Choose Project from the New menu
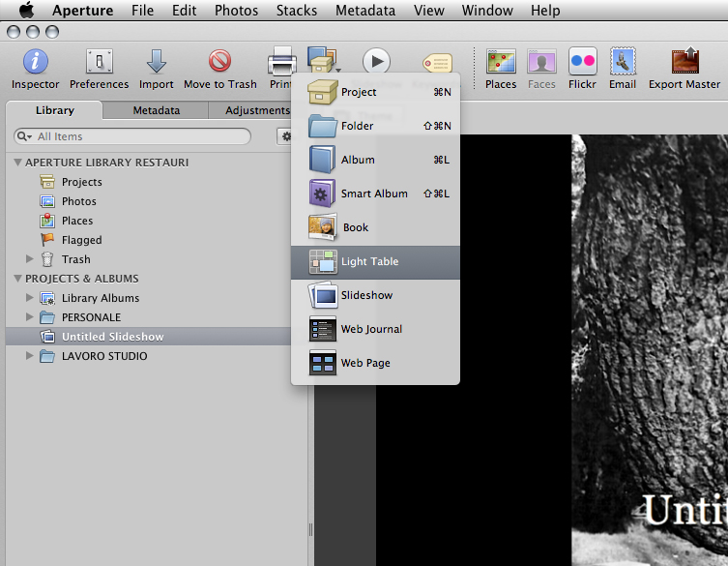 pyautogui.click(x=375, y=92)
